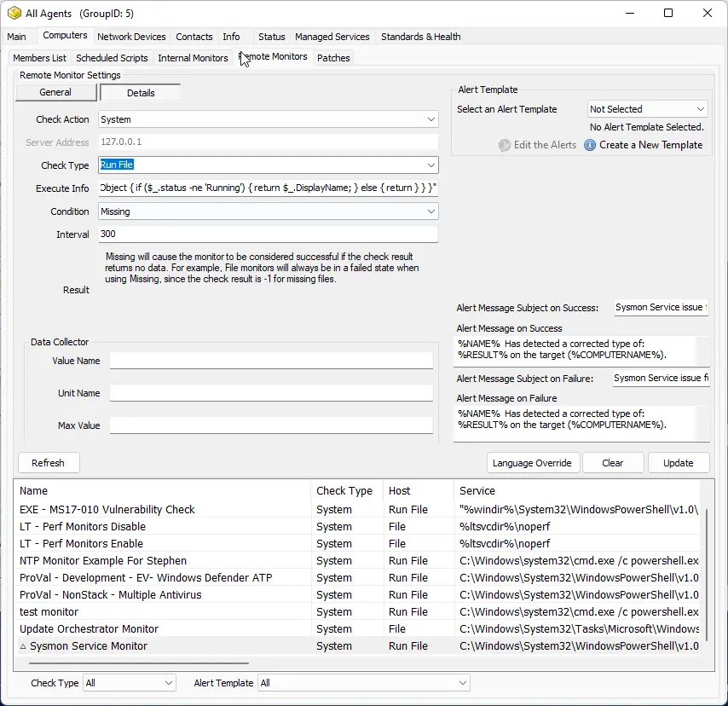Click the Edit the Alerts link

click(x=545, y=145)
